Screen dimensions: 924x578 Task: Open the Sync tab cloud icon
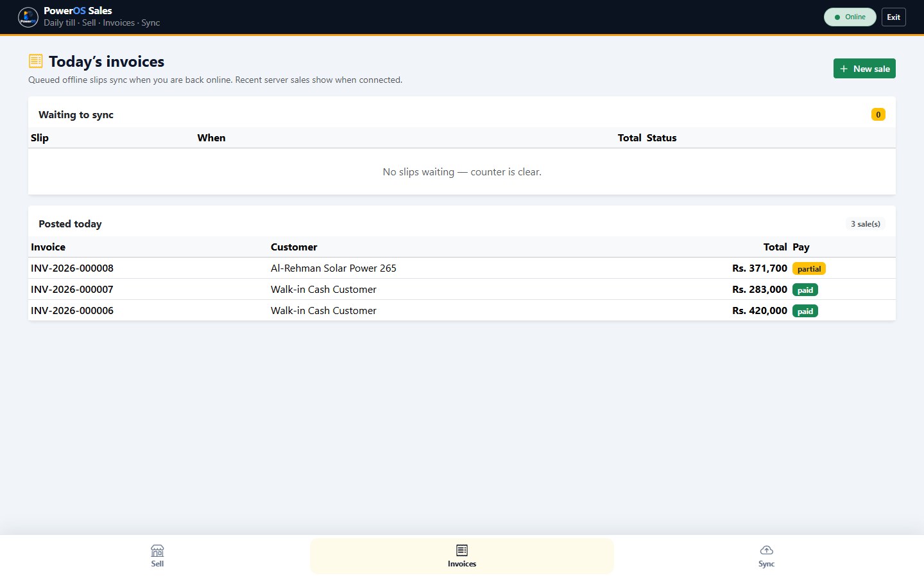766,550
